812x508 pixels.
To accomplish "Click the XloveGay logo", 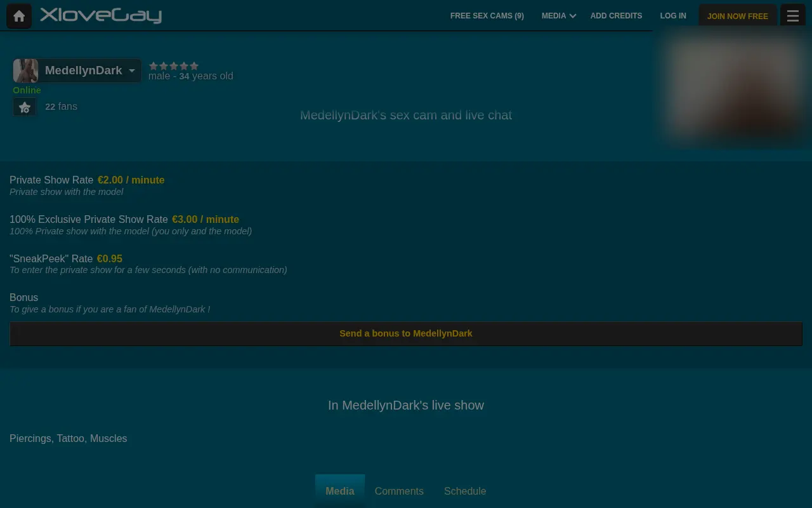I will point(101,15).
